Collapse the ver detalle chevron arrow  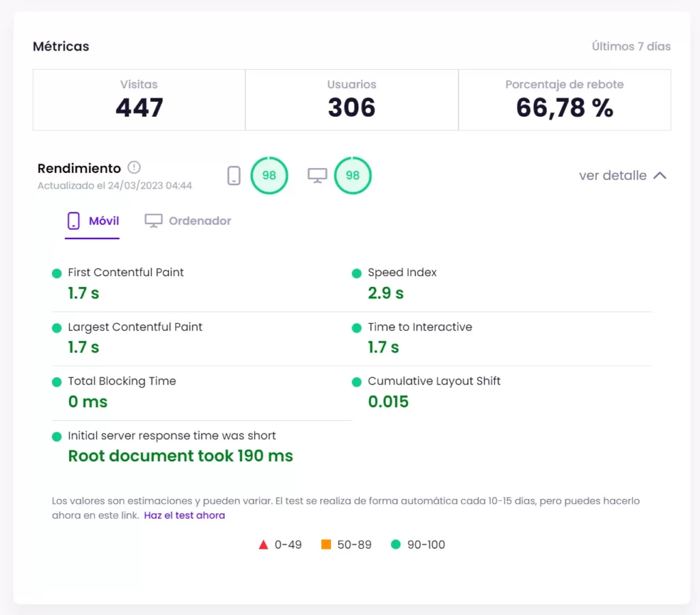pyautogui.click(x=660, y=176)
